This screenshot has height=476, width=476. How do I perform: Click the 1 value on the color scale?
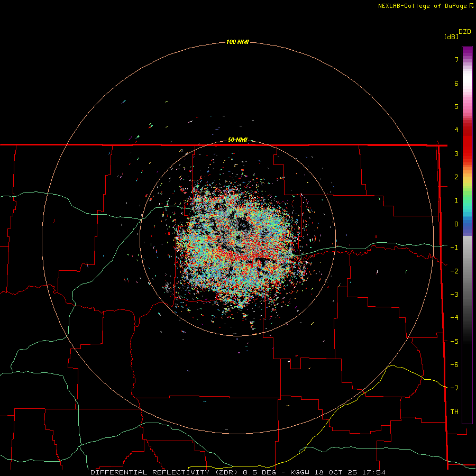[456, 200]
